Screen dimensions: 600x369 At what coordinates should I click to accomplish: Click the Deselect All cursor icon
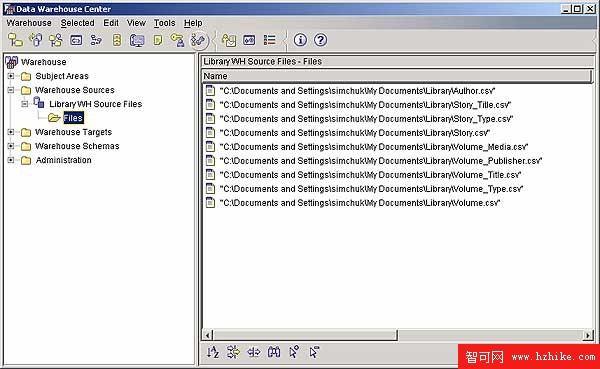pos(314,352)
